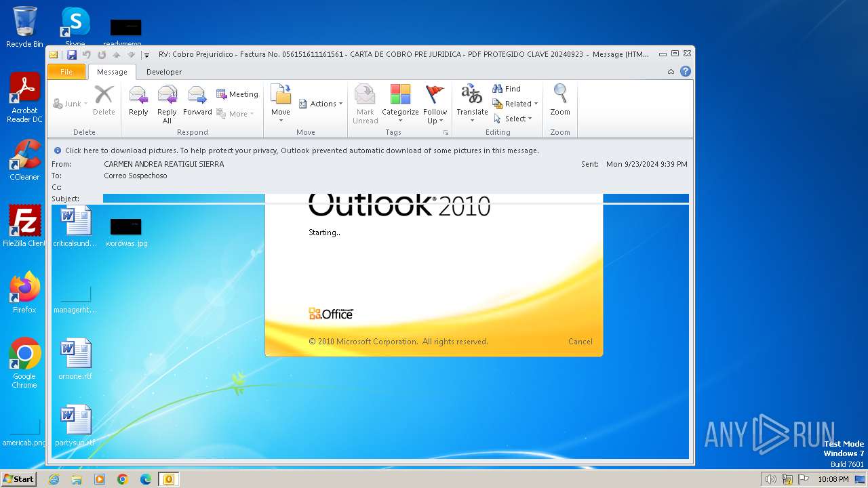
Task: Go to previous item arrow in title bar
Action: tap(116, 54)
